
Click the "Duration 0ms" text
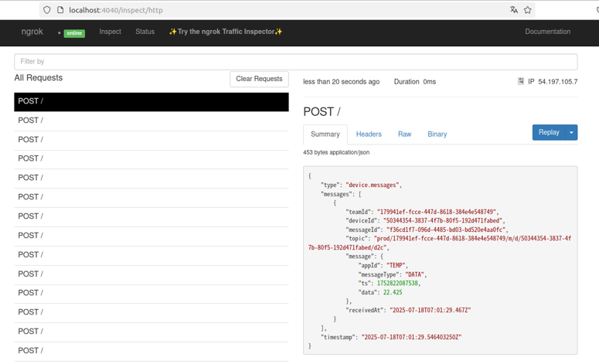coord(415,82)
